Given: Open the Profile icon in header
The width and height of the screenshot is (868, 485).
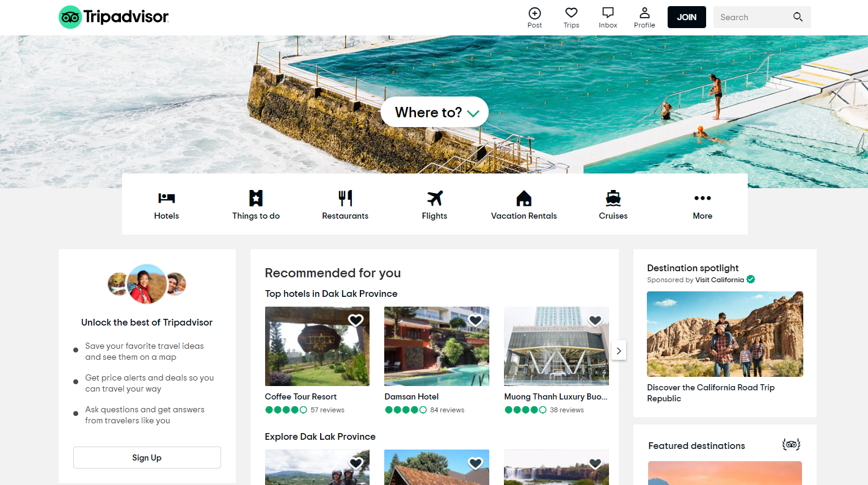Looking at the screenshot, I should [x=644, y=13].
